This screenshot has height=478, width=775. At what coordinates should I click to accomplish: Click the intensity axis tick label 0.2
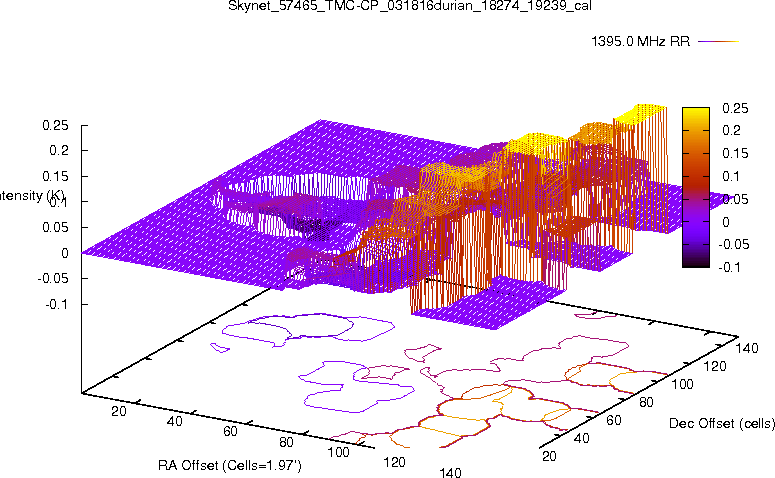58,151
